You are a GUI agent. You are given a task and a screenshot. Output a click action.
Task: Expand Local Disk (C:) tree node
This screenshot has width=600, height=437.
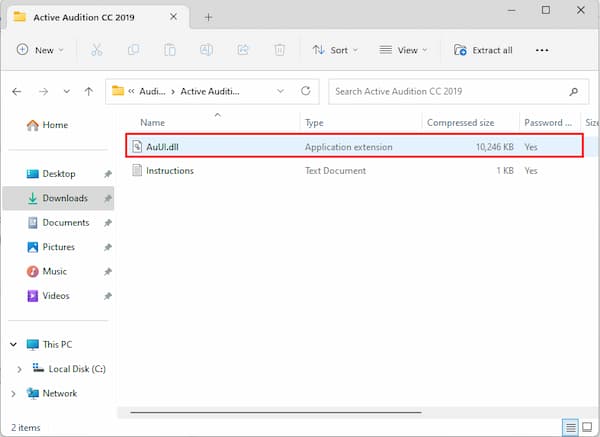19,369
